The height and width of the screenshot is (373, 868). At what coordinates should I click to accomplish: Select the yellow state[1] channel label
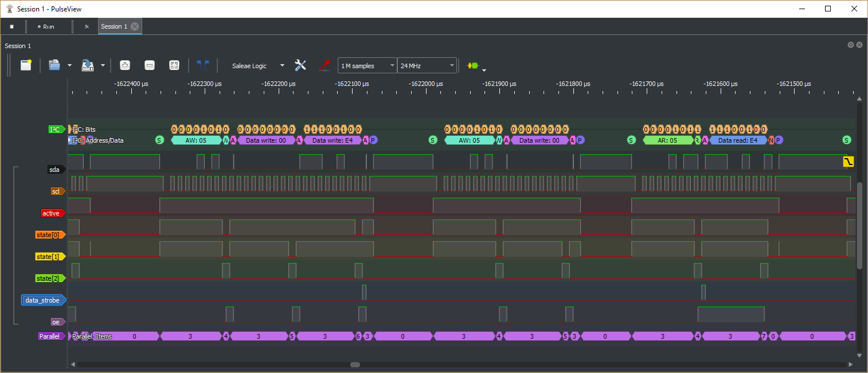50,257
